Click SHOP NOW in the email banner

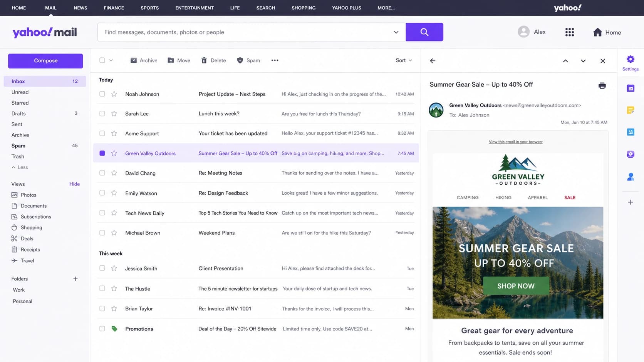[x=516, y=286]
